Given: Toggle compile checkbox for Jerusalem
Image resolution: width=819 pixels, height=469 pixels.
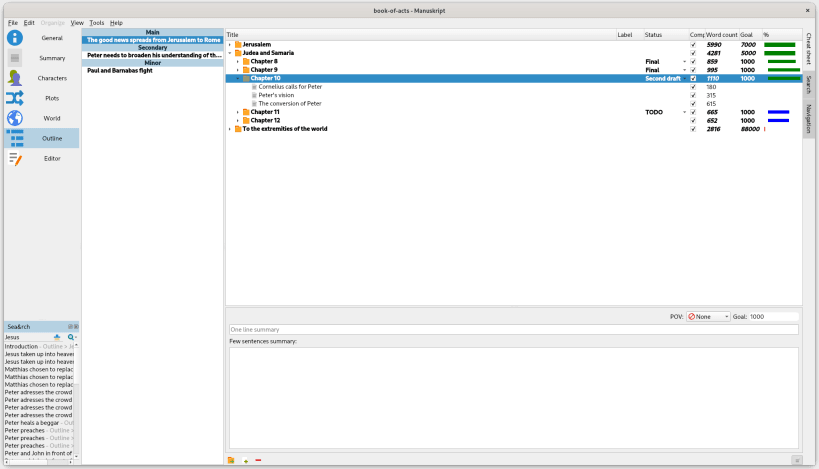Looking at the screenshot, I should (693, 45).
